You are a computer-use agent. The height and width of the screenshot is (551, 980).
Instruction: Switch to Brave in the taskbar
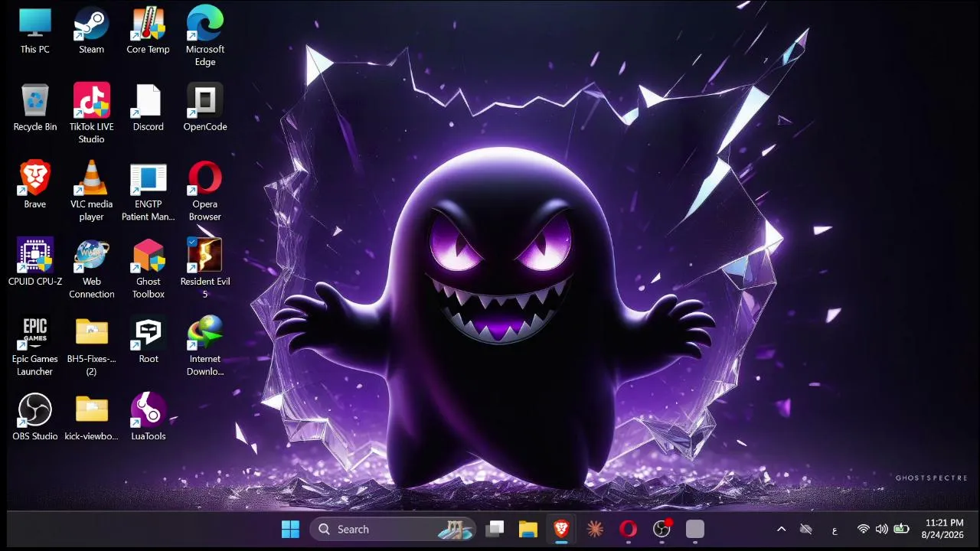coord(562,529)
